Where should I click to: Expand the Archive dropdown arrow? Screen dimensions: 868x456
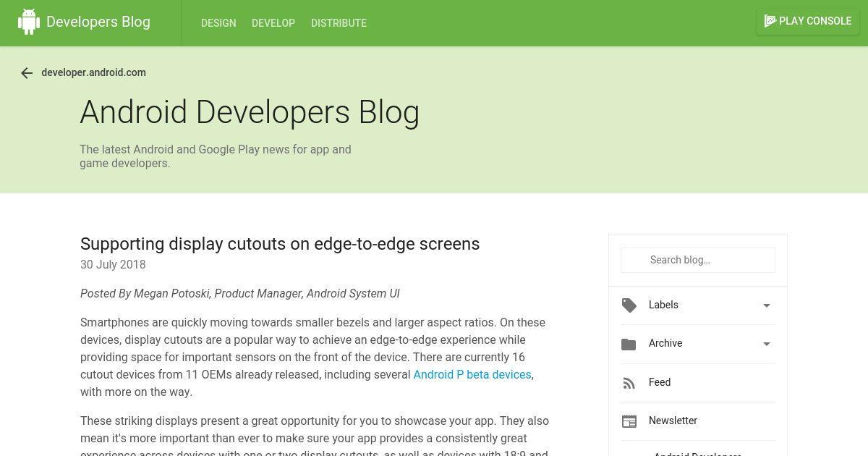tap(767, 344)
